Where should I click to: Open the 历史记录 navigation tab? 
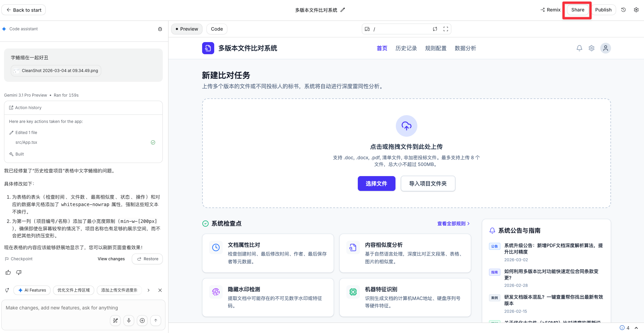(x=406, y=48)
